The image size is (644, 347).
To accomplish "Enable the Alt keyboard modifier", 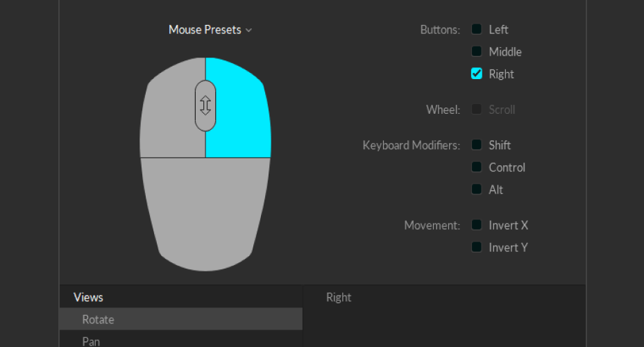I will click(x=477, y=189).
